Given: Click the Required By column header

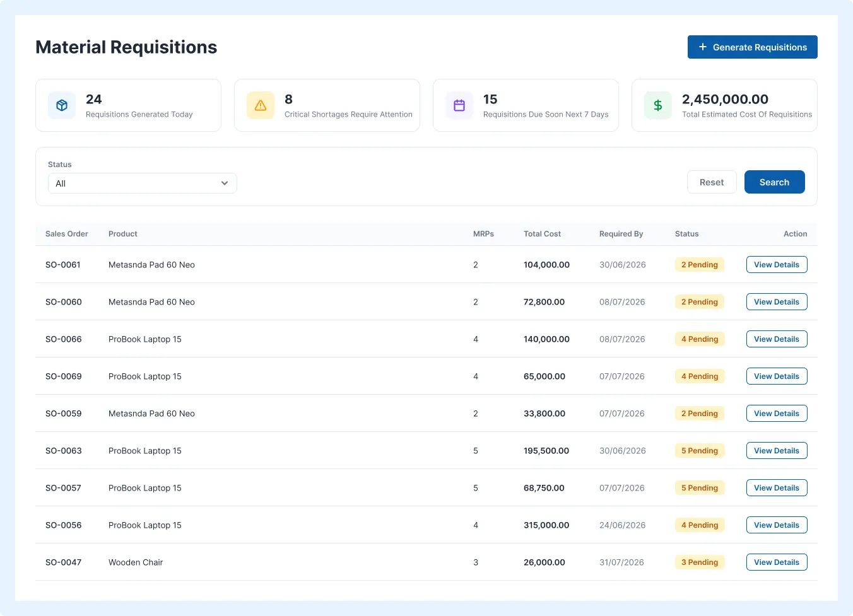Looking at the screenshot, I should pyautogui.click(x=621, y=234).
